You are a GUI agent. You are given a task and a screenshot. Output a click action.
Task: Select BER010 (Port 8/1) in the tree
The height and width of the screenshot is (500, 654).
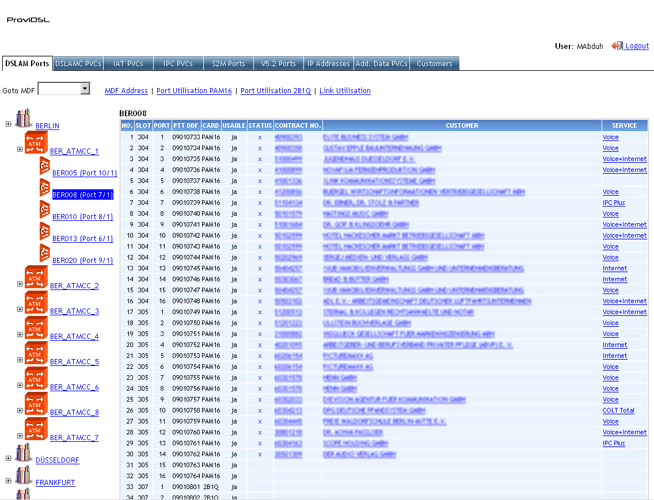[82, 216]
